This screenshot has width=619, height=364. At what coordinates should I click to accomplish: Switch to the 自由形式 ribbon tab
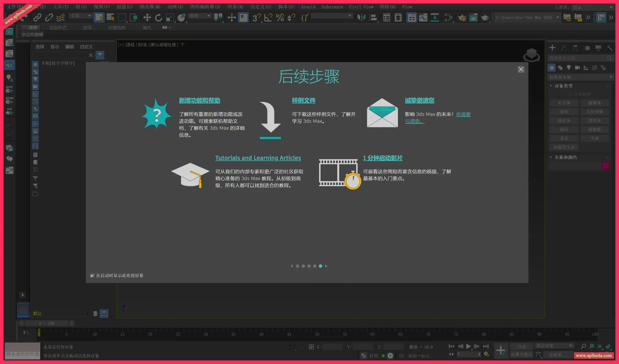coord(58,28)
